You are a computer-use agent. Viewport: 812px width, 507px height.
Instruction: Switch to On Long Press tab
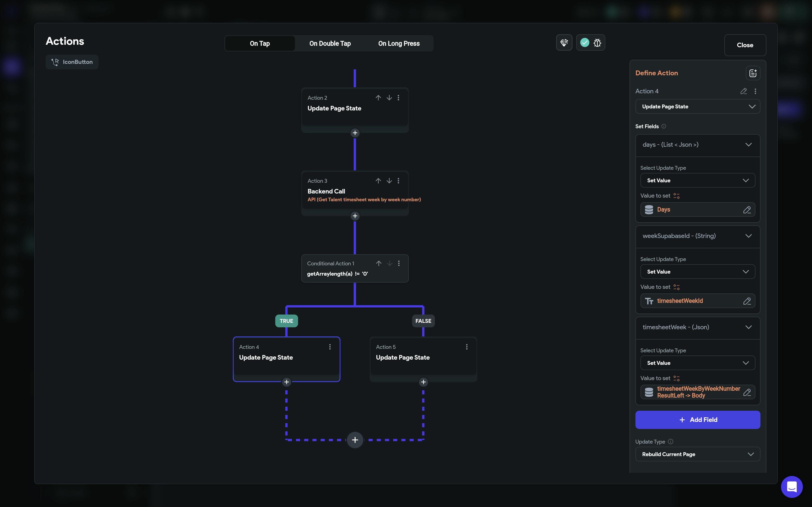coord(399,44)
